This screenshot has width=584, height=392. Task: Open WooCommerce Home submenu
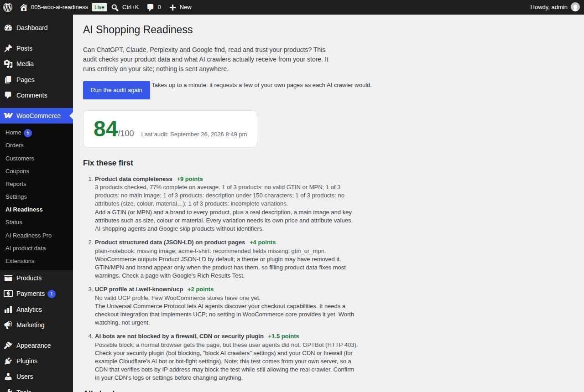[13, 132]
